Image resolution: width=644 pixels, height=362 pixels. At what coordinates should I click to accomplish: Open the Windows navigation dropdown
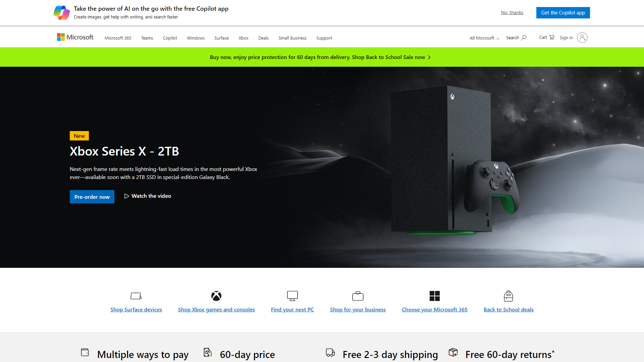click(x=195, y=38)
